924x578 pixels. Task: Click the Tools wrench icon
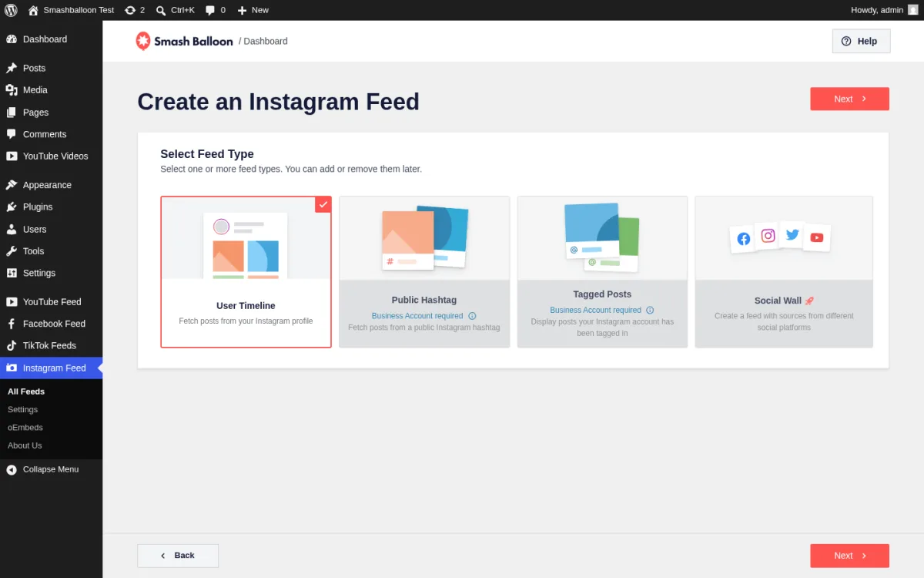click(12, 251)
